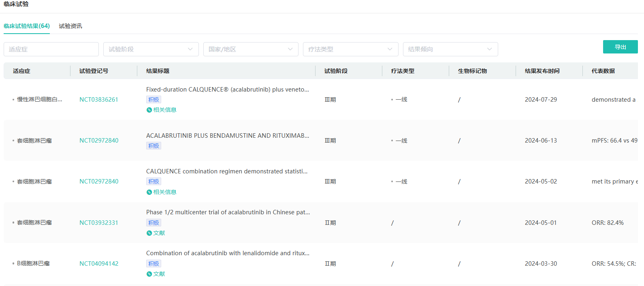Click the 适应症 search input field
644x286 pixels.
coord(51,49)
